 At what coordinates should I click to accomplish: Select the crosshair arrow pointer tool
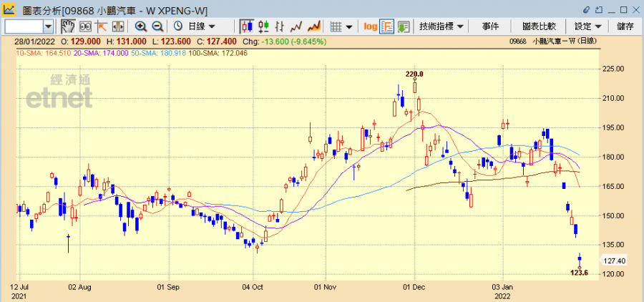click(x=101, y=26)
